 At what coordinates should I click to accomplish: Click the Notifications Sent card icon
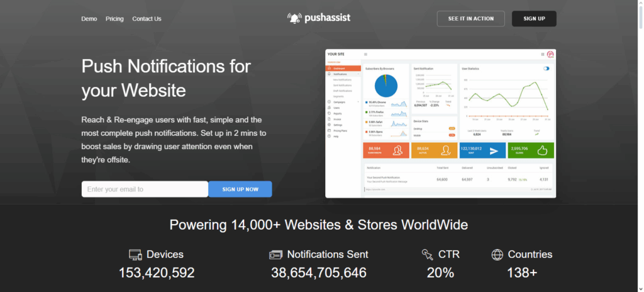275,255
